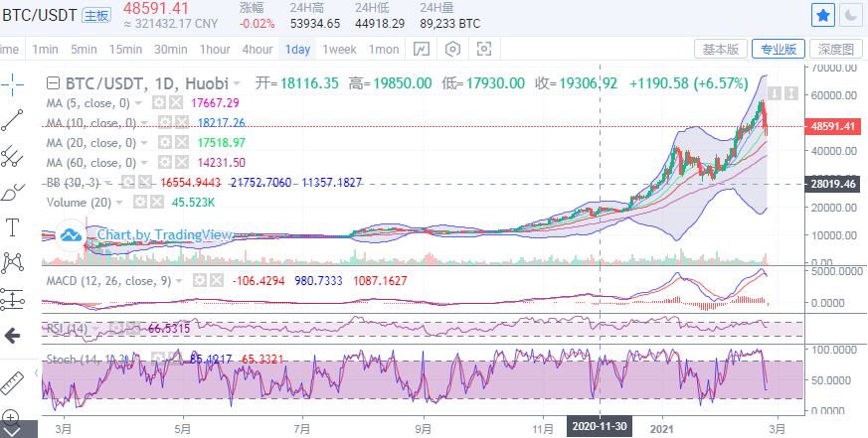Screen dimensions: 868x438
Task: Toggle the favorite star button
Action: point(823,15)
